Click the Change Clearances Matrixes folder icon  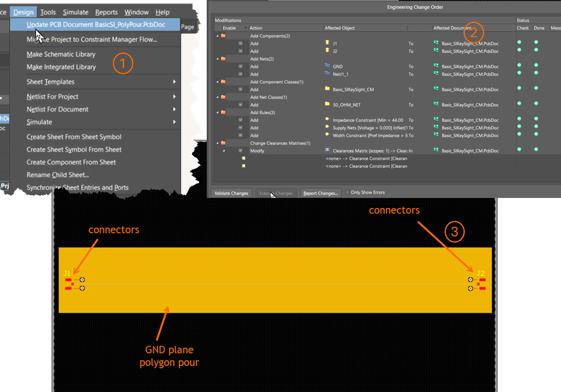coord(223,143)
